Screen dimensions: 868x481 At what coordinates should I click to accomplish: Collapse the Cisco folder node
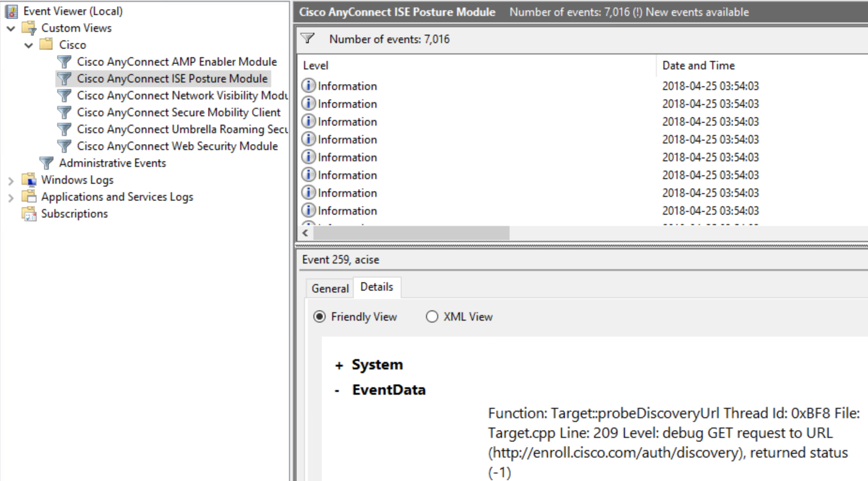[29, 45]
